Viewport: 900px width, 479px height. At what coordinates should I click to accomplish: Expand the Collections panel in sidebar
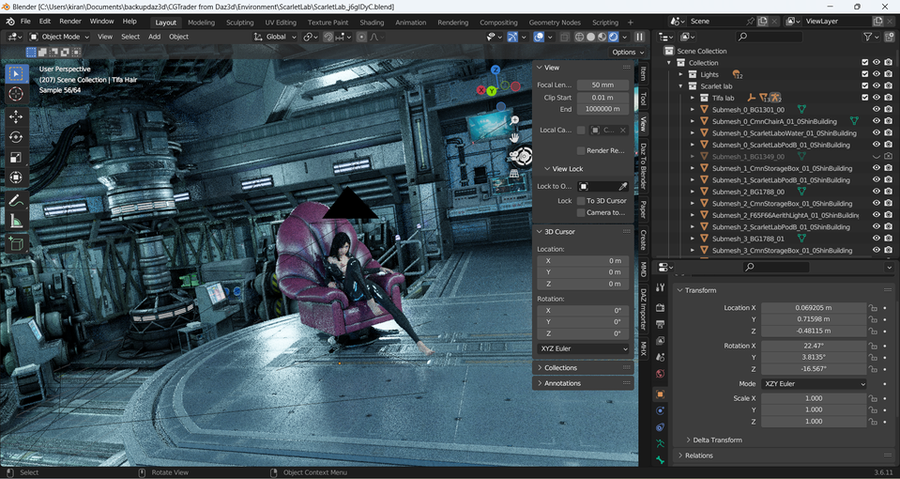[x=560, y=368]
